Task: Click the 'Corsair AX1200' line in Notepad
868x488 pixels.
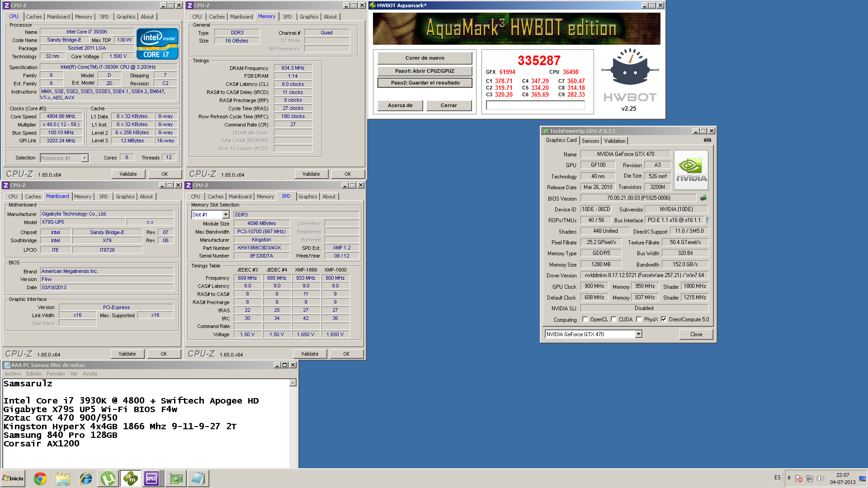Action: click(x=42, y=444)
